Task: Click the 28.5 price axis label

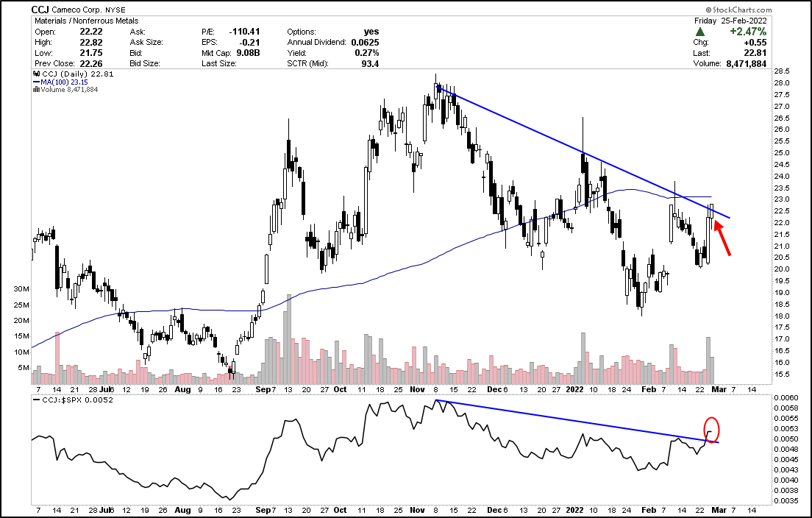Action: 783,71
